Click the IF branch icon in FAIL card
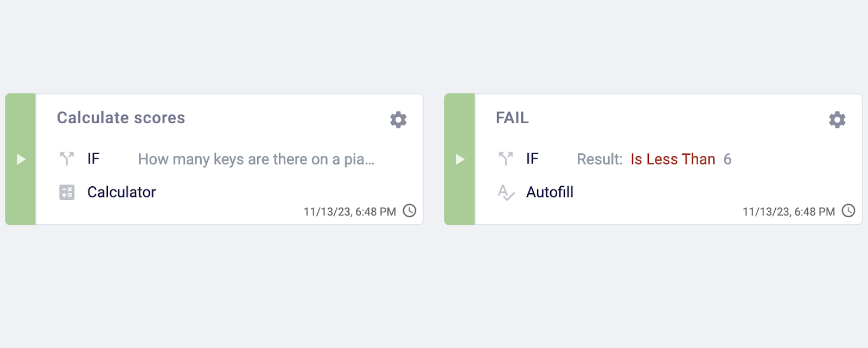The height and width of the screenshot is (348, 868). (506, 159)
